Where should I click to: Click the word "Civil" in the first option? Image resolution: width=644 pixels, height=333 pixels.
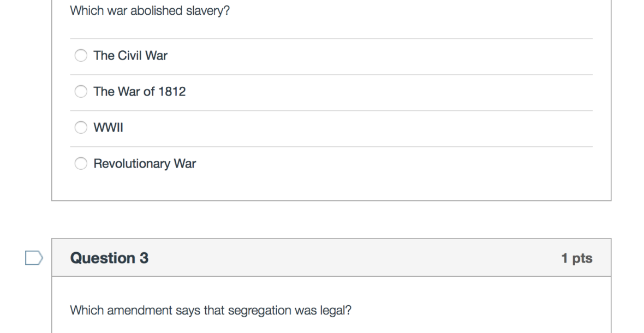[x=130, y=56]
